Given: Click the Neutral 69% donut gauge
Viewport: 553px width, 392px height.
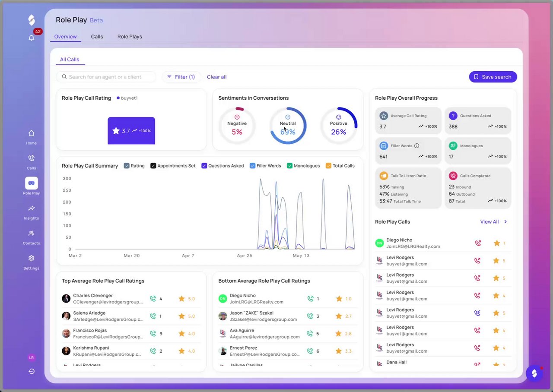Looking at the screenshot, I should (x=288, y=126).
